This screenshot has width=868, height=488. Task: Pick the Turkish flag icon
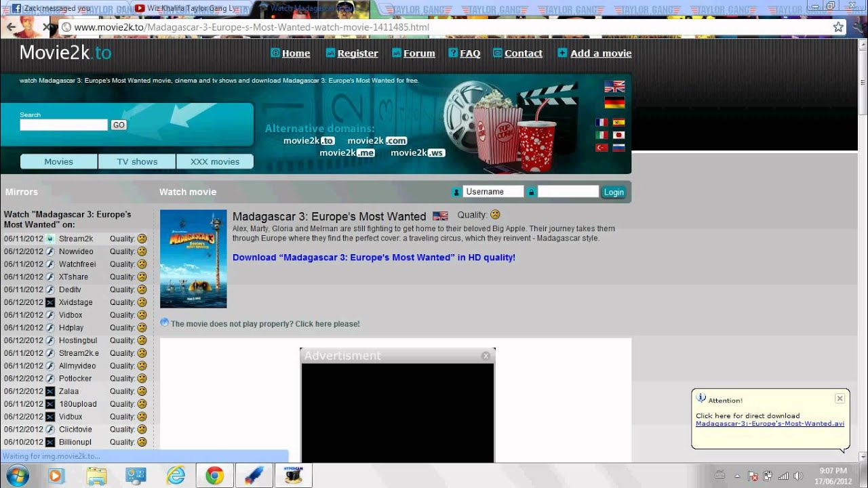tap(601, 148)
